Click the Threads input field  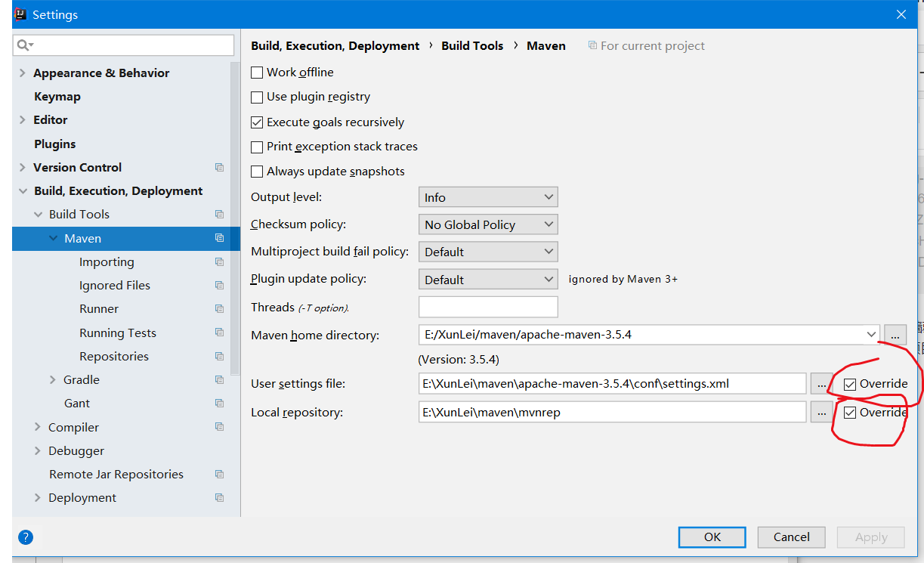[488, 307]
